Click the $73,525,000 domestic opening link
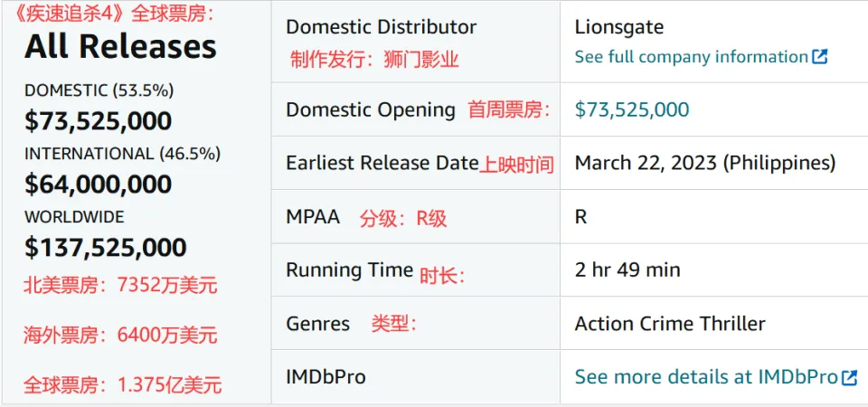The height and width of the screenshot is (407, 868). pos(631,110)
